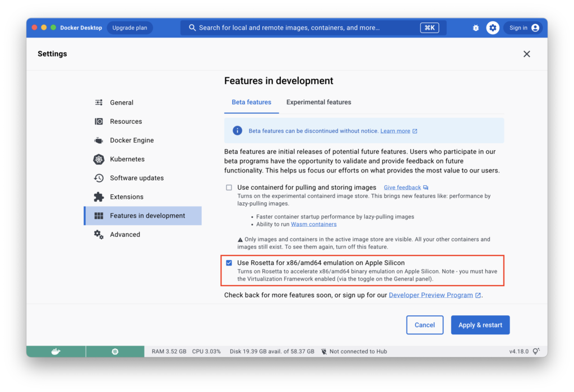The height and width of the screenshot is (392, 574).
Task: Click the blue info icon in the beta notice
Action: 237,130
